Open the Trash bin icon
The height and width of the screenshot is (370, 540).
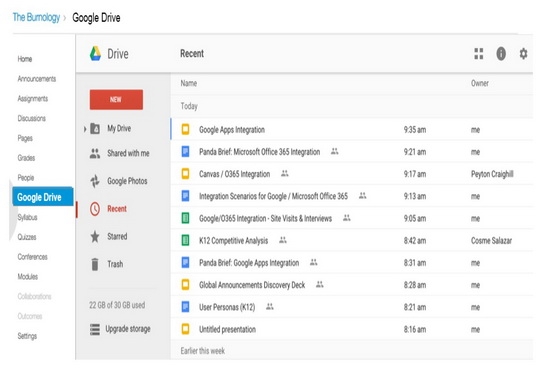95,264
